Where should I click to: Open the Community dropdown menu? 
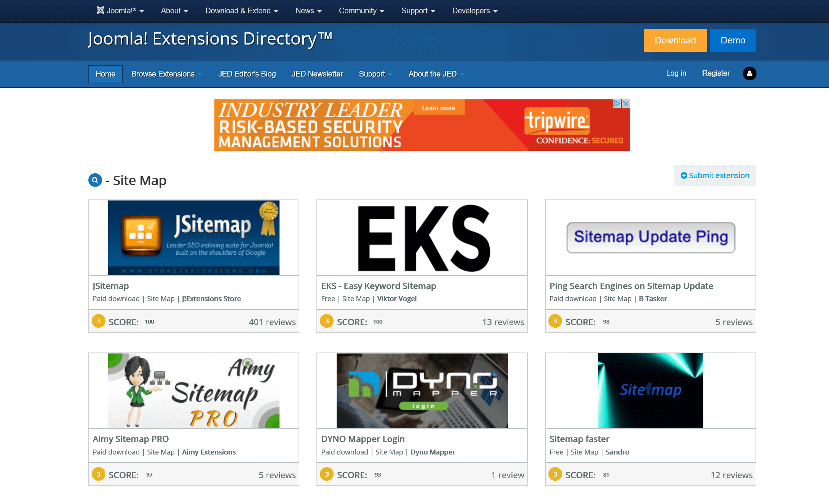click(x=361, y=11)
